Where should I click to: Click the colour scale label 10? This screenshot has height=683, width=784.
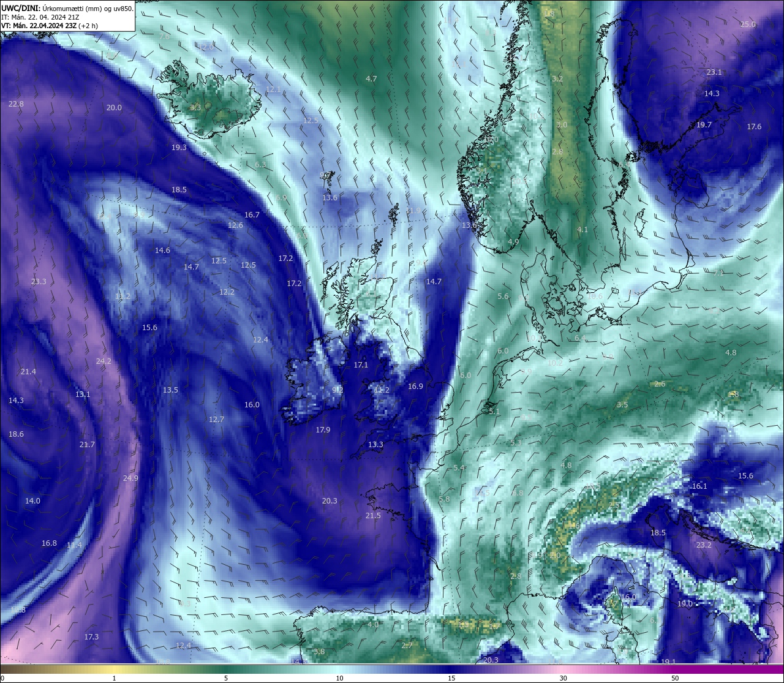tap(339, 678)
